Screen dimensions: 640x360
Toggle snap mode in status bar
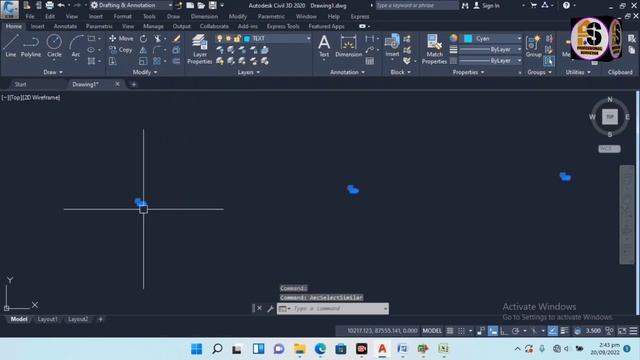click(461, 331)
